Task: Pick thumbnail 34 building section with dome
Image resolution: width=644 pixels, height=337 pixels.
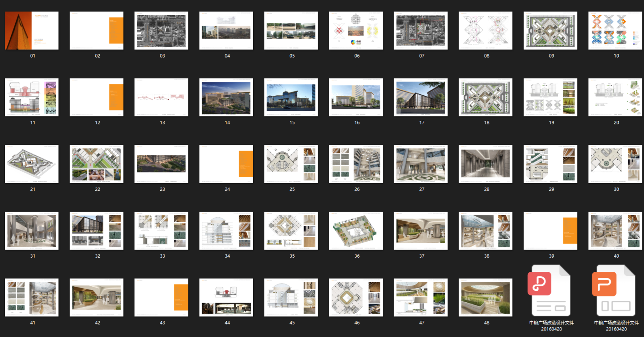Action: [x=226, y=231]
